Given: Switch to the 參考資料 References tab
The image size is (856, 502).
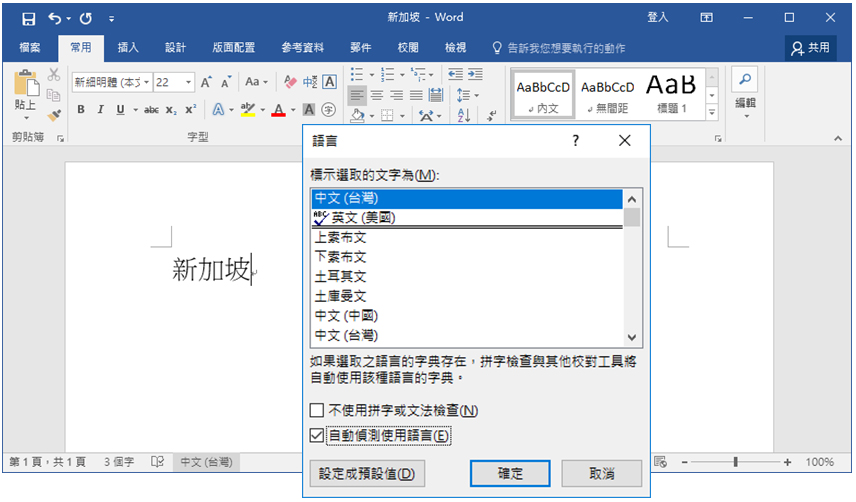Looking at the screenshot, I should (x=302, y=47).
